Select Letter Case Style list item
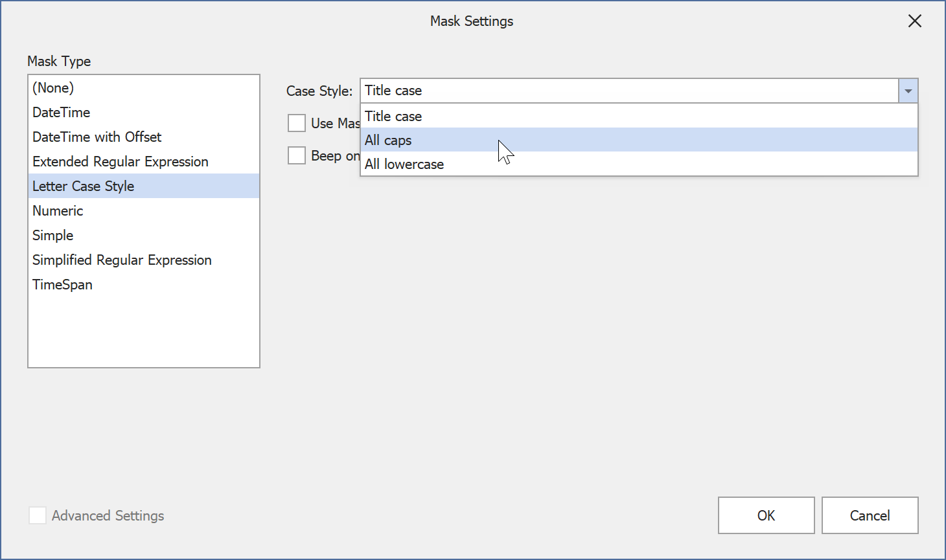Image resolution: width=946 pixels, height=560 pixels. 84,186
